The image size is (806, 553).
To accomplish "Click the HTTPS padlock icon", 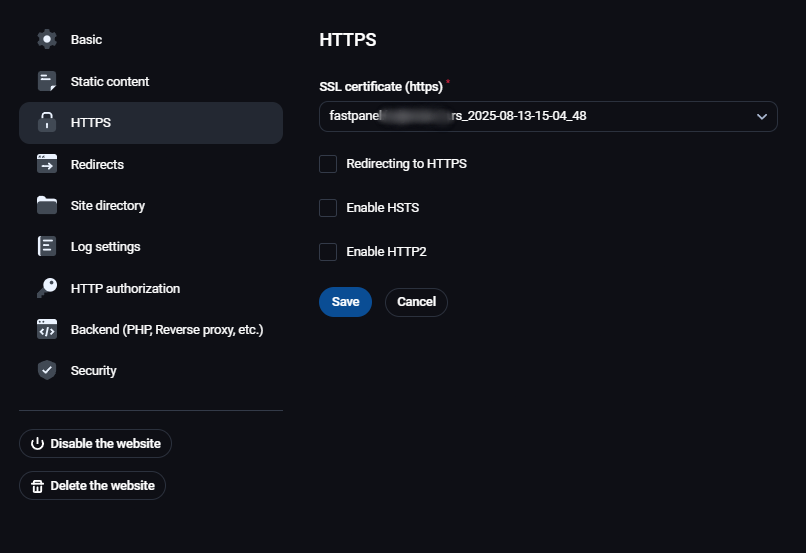I will coord(47,123).
